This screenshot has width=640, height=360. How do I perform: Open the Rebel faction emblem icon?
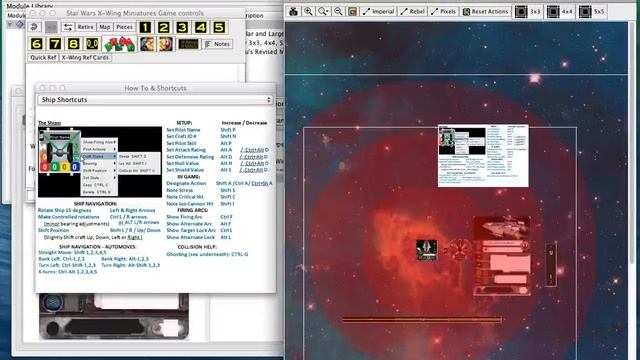(166, 44)
